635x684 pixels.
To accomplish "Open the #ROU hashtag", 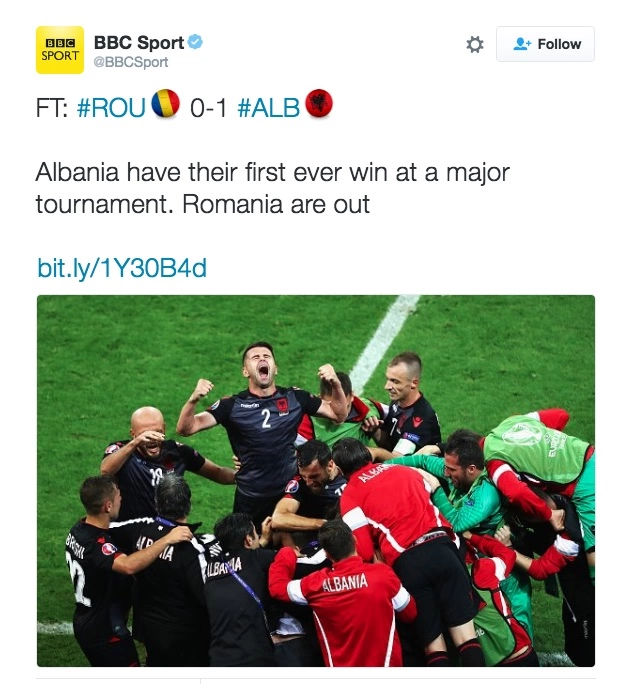I will click(111, 107).
